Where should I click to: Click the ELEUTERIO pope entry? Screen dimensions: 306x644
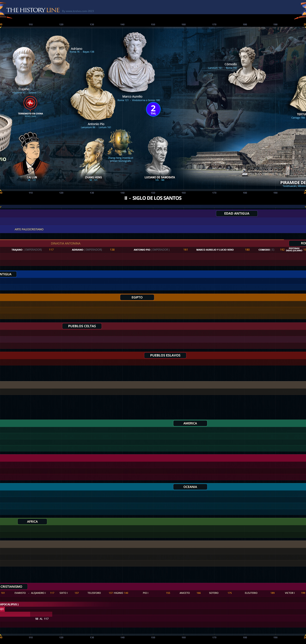(251, 593)
